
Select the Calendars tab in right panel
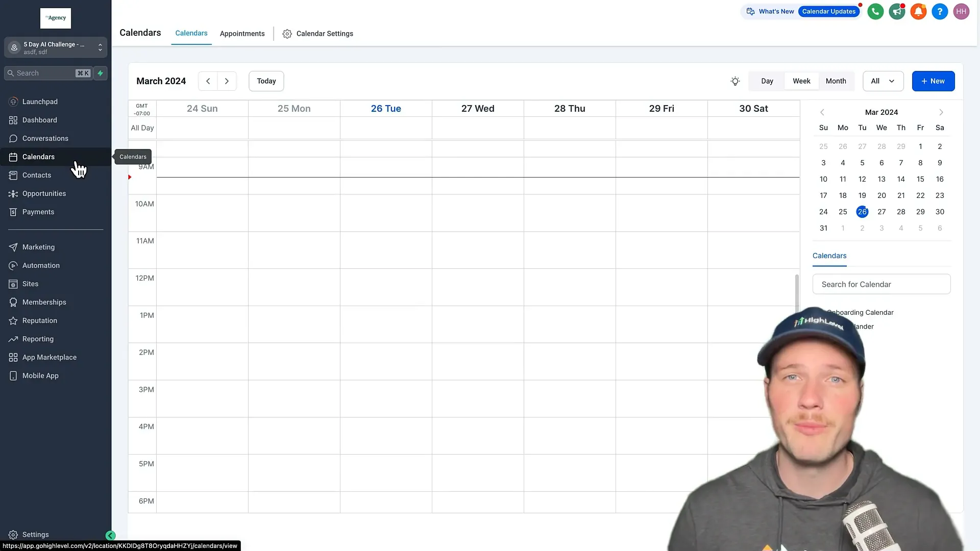(x=829, y=256)
